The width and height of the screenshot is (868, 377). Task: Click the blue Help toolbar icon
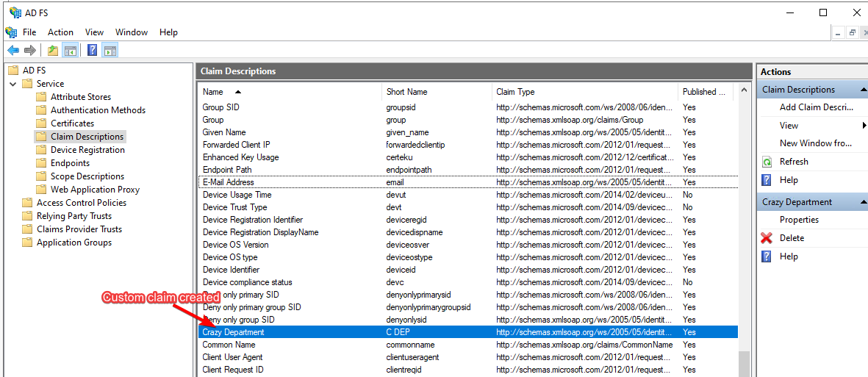[x=93, y=51]
